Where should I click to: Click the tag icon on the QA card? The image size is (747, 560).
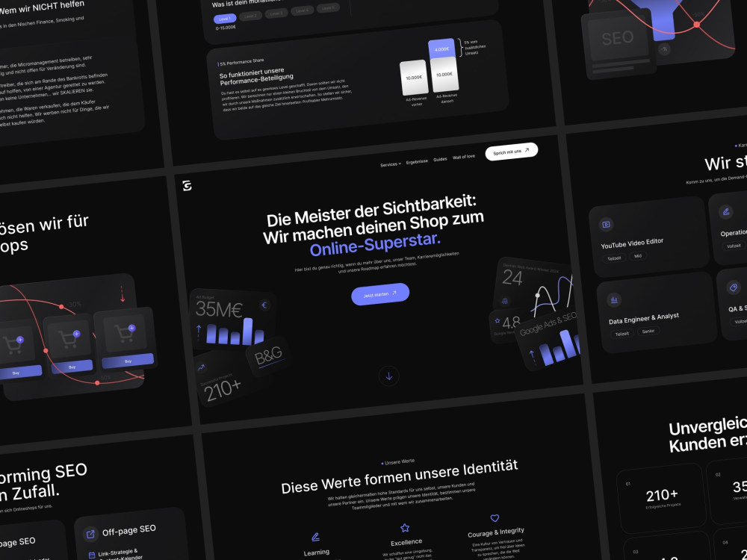[734, 287]
